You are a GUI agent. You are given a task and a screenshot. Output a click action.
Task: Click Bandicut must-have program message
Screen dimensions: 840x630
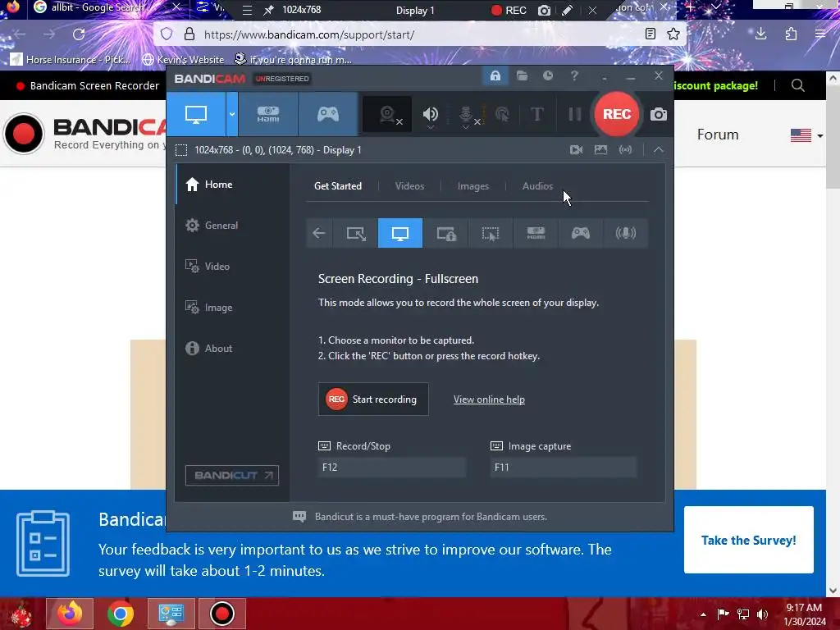(431, 517)
